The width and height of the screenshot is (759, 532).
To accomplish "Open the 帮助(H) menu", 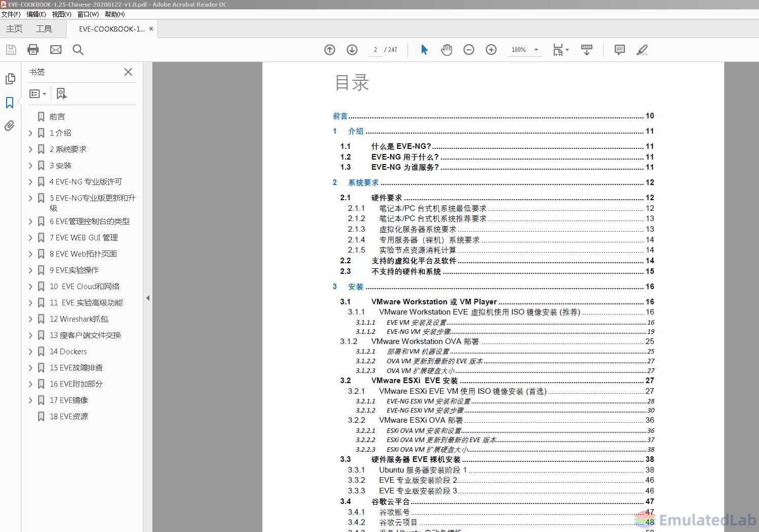I will click(x=114, y=14).
